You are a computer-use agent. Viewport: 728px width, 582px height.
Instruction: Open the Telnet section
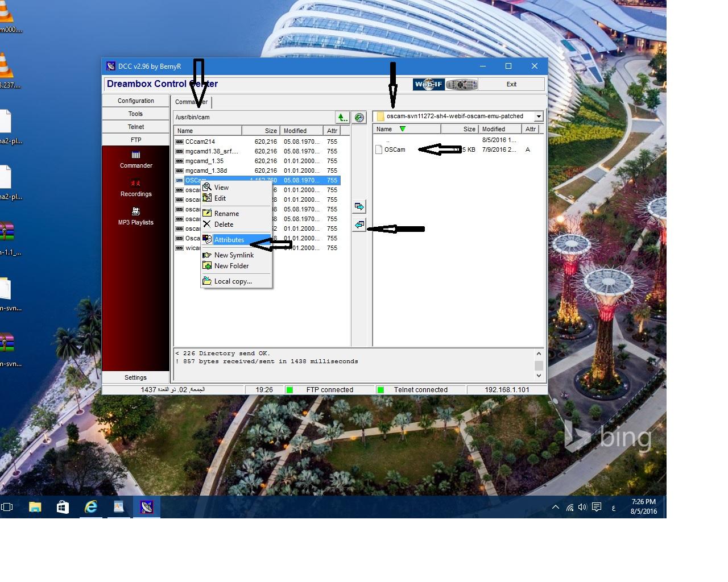136,127
